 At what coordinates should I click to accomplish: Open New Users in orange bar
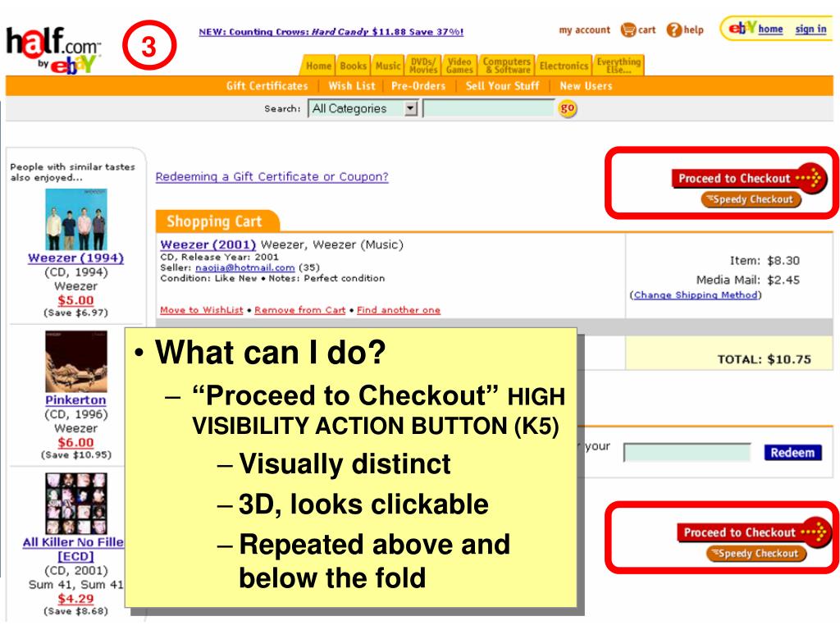click(586, 85)
